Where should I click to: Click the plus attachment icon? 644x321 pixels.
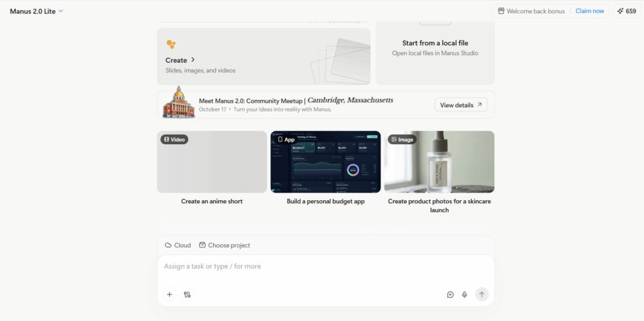pyautogui.click(x=170, y=295)
